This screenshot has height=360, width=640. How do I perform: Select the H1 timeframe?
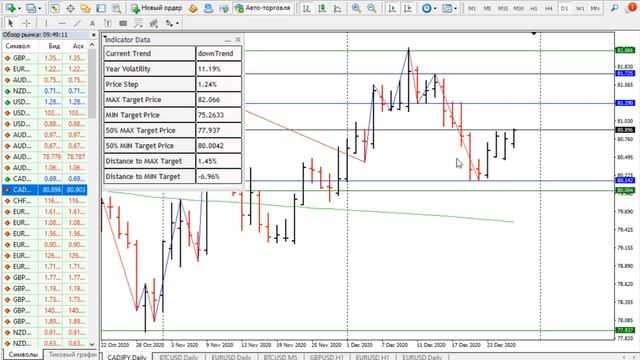534,8
